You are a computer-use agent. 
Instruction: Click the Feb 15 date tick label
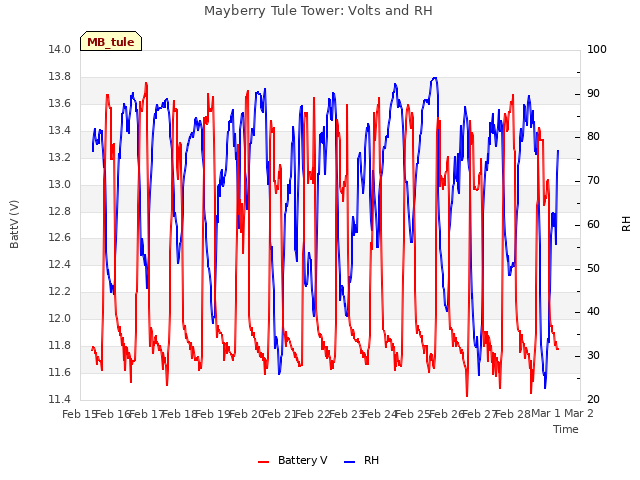coord(79,414)
